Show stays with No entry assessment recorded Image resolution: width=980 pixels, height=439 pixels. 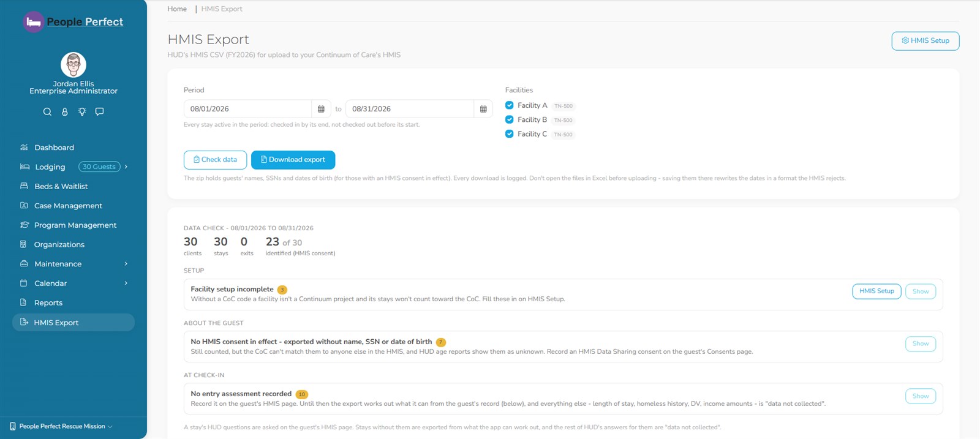click(921, 396)
